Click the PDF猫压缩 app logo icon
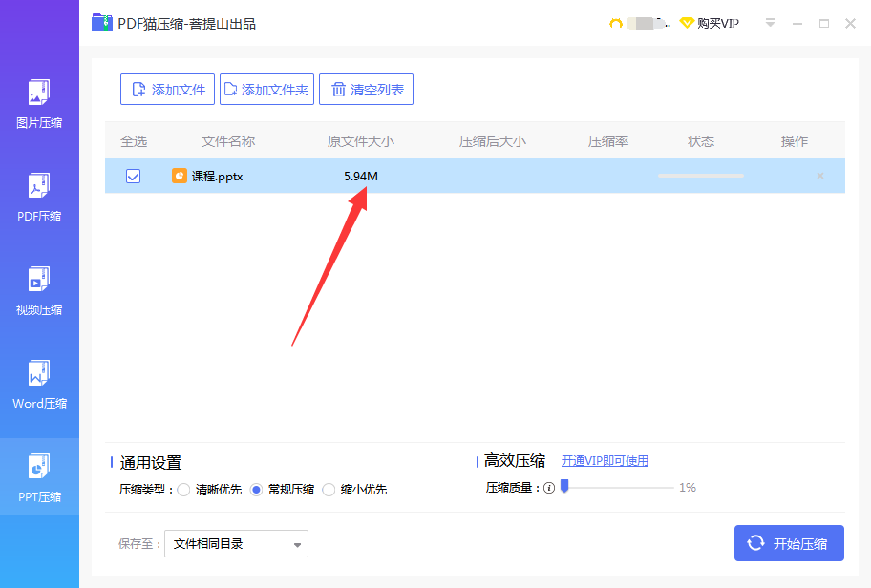The width and height of the screenshot is (871, 588). pyautogui.click(x=102, y=23)
